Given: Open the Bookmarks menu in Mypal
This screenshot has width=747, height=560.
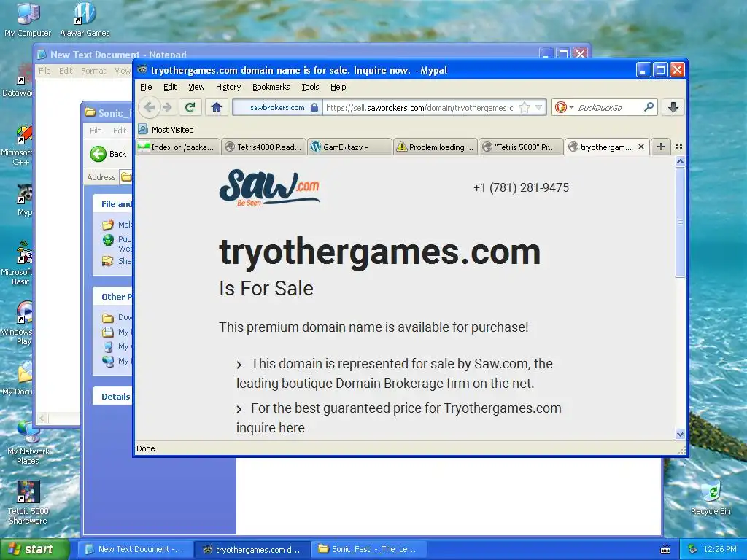Looking at the screenshot, I should click(x=271, y=87).
